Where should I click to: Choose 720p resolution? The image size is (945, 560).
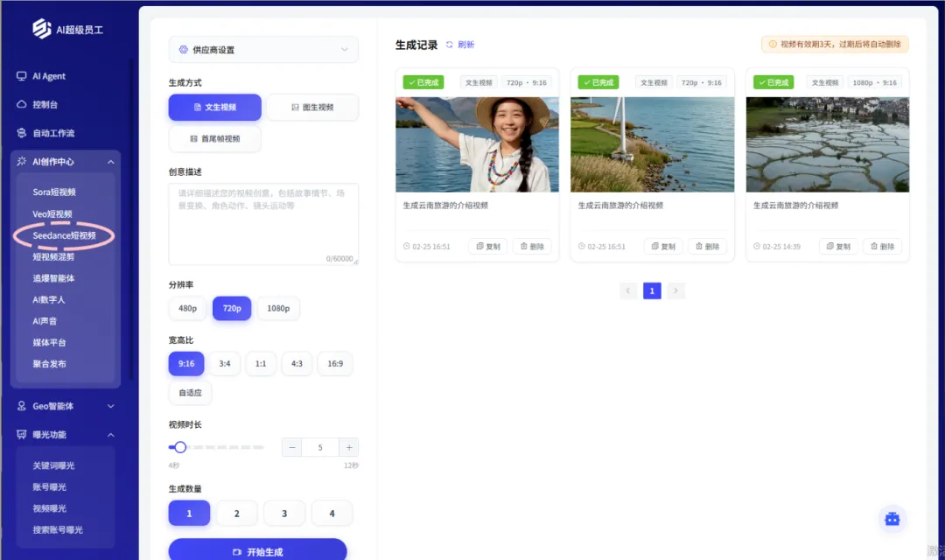pos(232,308)
